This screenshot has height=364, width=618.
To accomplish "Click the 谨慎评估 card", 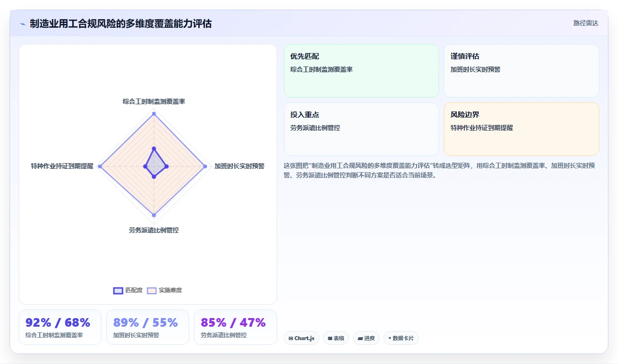I will [x=521, y=71].
